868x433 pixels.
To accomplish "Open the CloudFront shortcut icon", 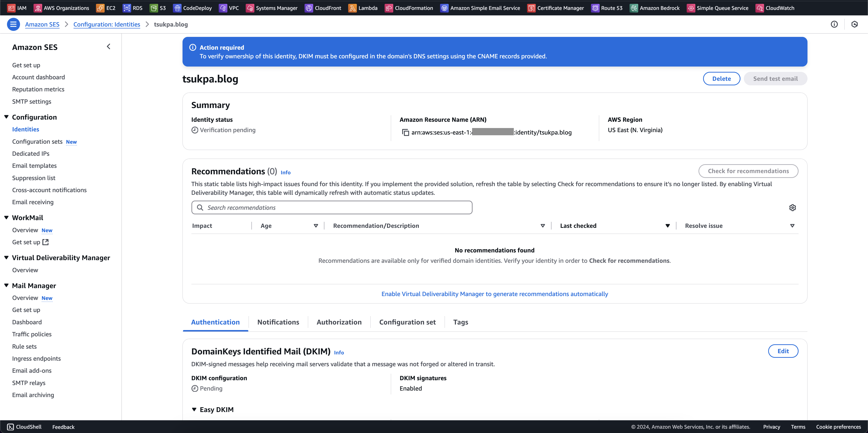I will pos(309,8).
